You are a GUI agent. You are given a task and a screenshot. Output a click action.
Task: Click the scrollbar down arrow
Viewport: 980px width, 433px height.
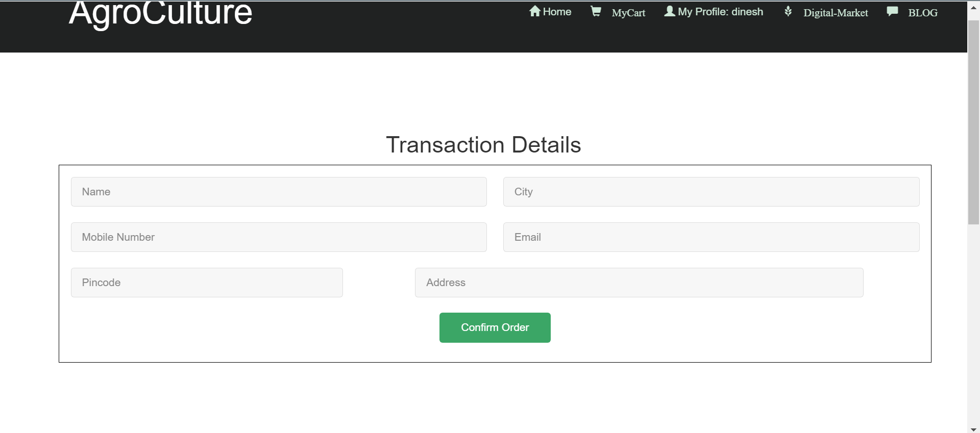(973, 429)
